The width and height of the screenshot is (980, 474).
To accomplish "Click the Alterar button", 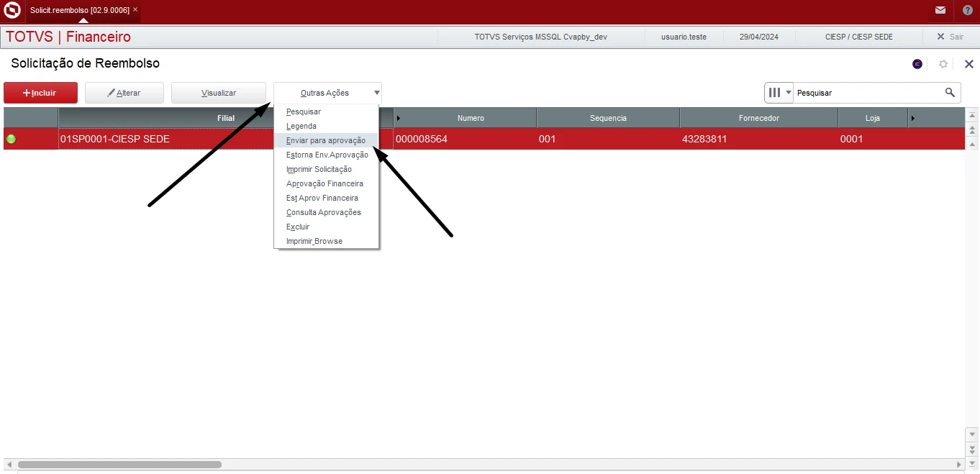I will 124,93.
